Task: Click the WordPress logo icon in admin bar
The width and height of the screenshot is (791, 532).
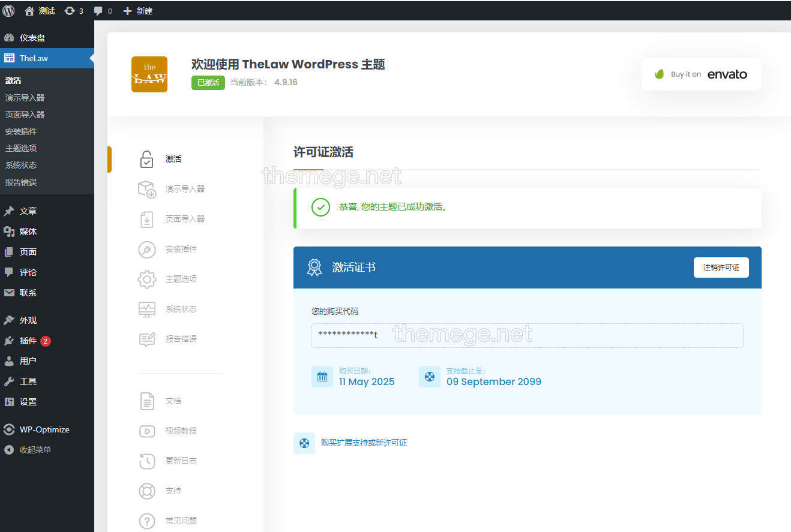Action: (x=8, y=11)
